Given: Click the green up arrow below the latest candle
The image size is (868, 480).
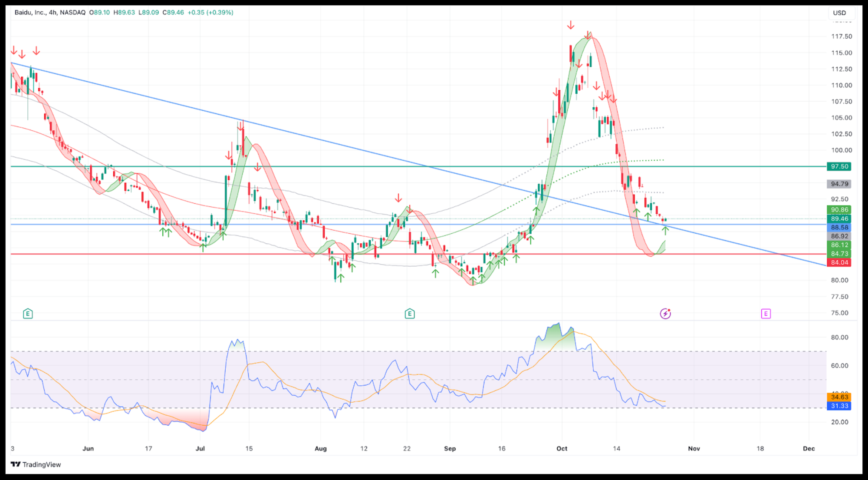Looking at the screenshot, I should coord(665,231).
